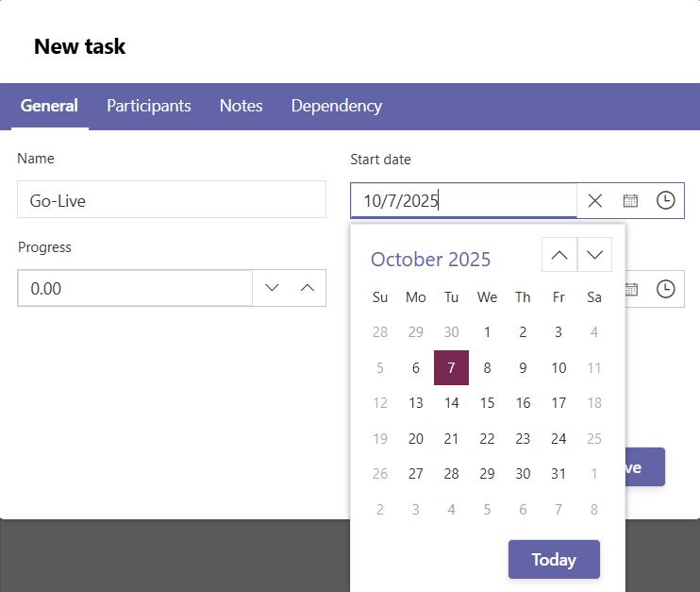The width and height of the screenshot is (700, 592).
Task: Open the Start date time picker clock icon
Action: tap(666, 200)
